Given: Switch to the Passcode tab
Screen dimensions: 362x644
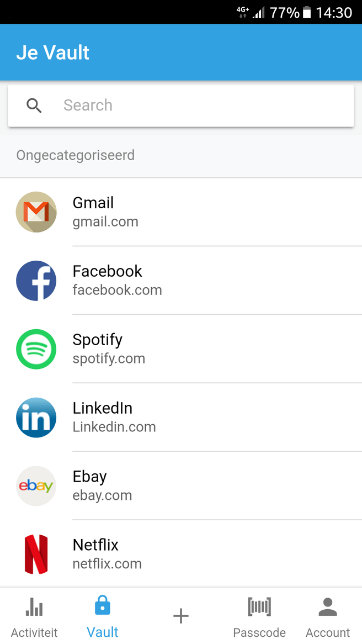Looking at the screenshot, I should [x=259, y=617].
